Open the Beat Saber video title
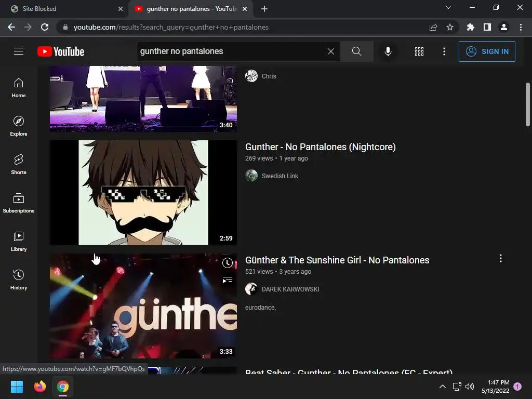This screenshot has width=532, height=399. click(349, 371)
